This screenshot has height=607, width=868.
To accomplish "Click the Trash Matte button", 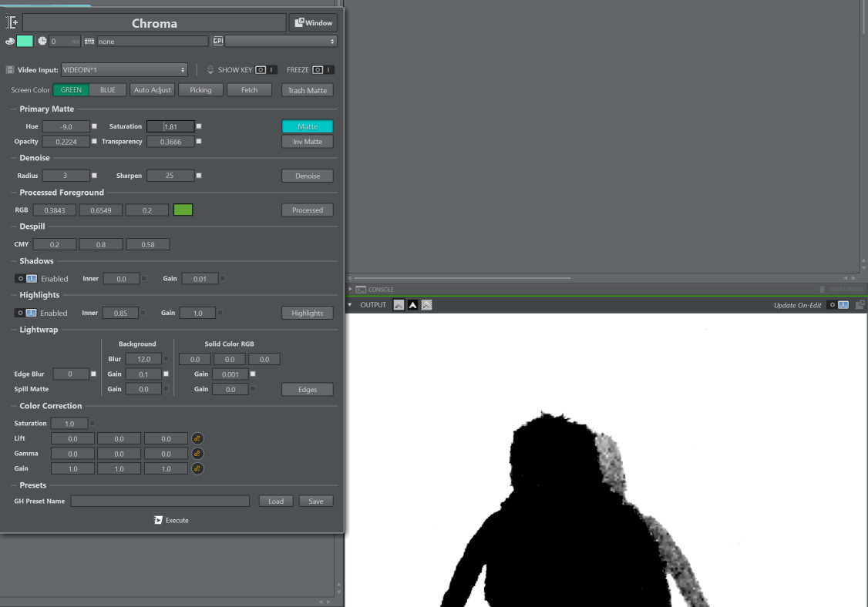I will point(307,90).
